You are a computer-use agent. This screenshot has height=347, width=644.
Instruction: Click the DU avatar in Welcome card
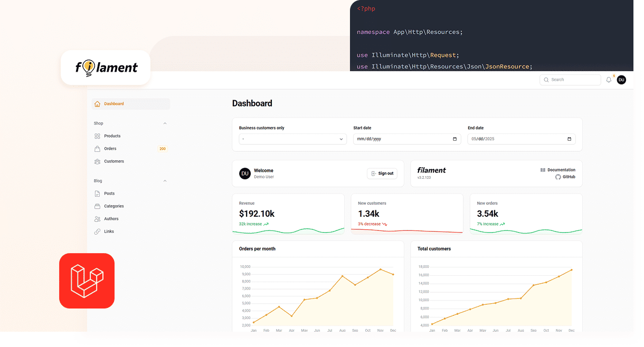pos(244,173)
